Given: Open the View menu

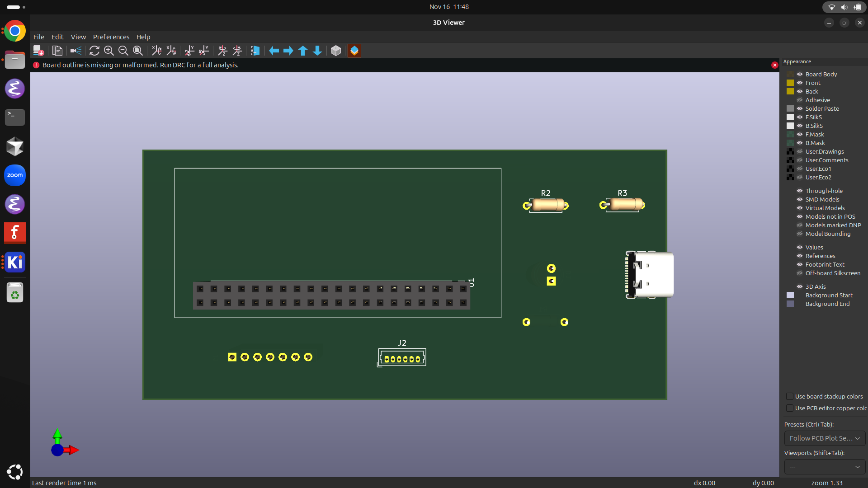Looking at the screenshot, I should 78,37.
